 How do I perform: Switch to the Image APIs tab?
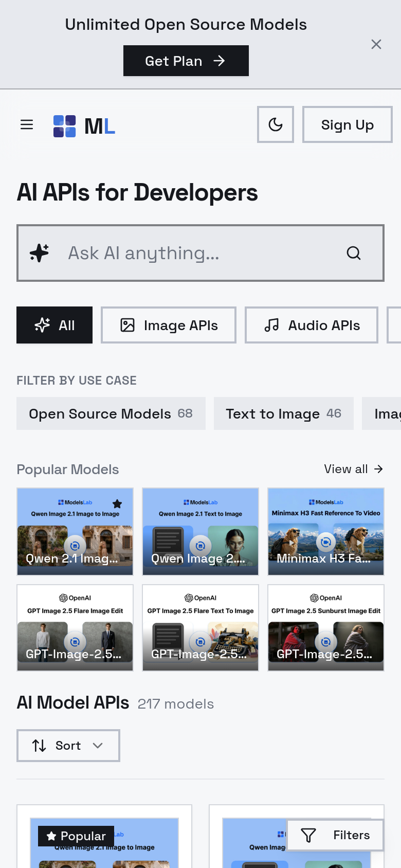click(x=169, y=325)
